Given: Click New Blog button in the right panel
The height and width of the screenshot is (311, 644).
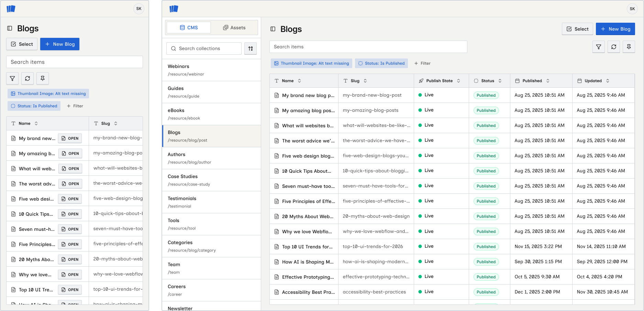Looking at the screenshot, I should 615,29.
